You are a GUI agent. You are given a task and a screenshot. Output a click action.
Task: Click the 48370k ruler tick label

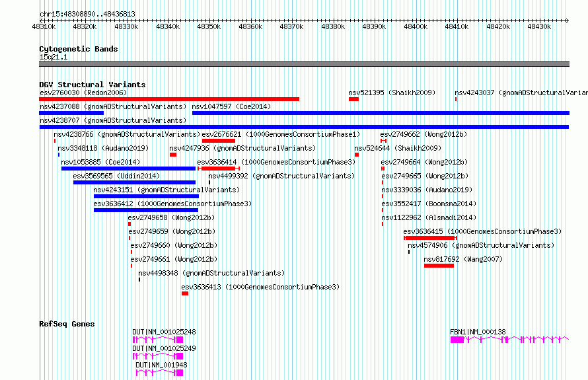tap(291, 26)
